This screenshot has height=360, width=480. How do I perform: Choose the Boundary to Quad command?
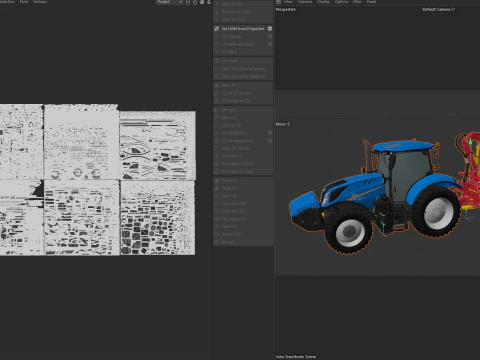coord(243,171)
